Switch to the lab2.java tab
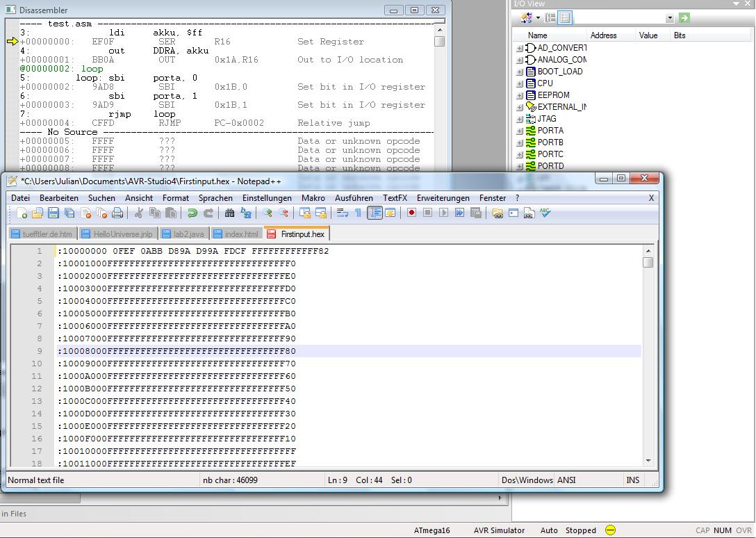Image resolution: width=756 pixels, height=538 pixels. [183, 234]
